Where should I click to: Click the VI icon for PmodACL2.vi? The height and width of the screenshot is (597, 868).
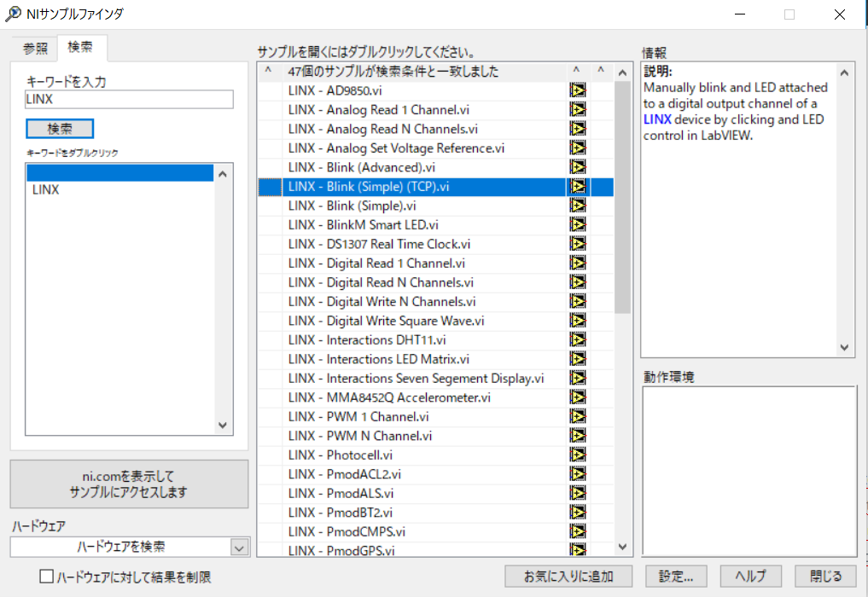[x=577, y=473]
